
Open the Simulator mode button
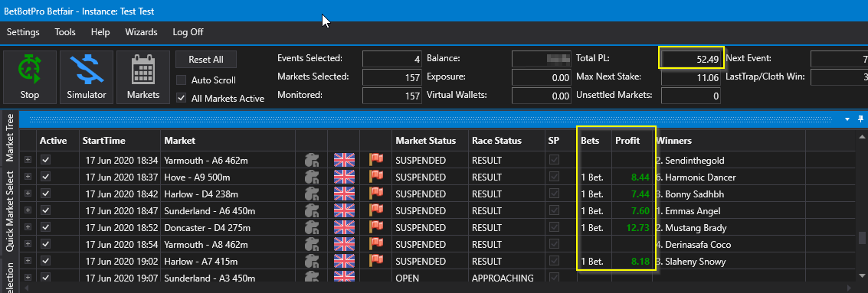(x=87, y=77)
